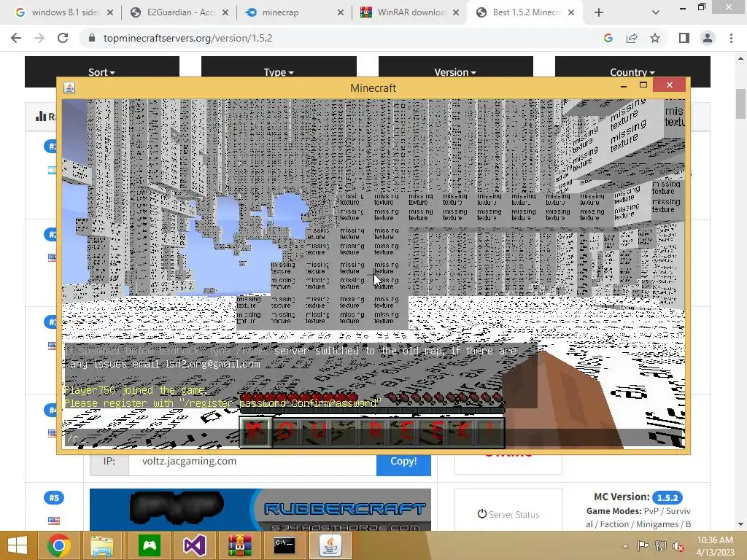The image size is (747, 560).
Task: Open WinRAR from the taskbar
Action: point(239,545)
